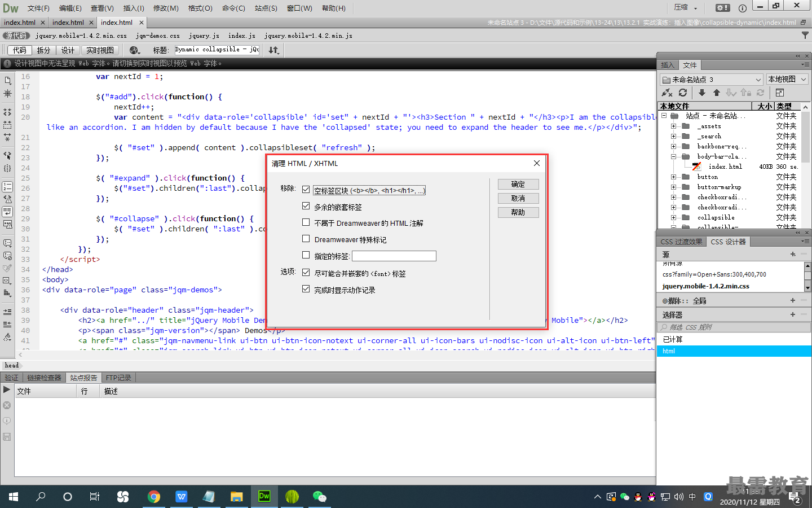
Task: Click Format Source Code icon
Action: 7,337
